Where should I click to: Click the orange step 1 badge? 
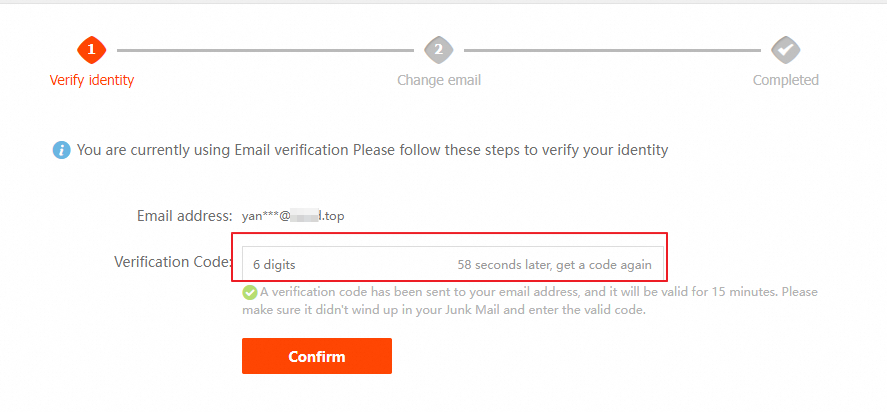point(92,50)
